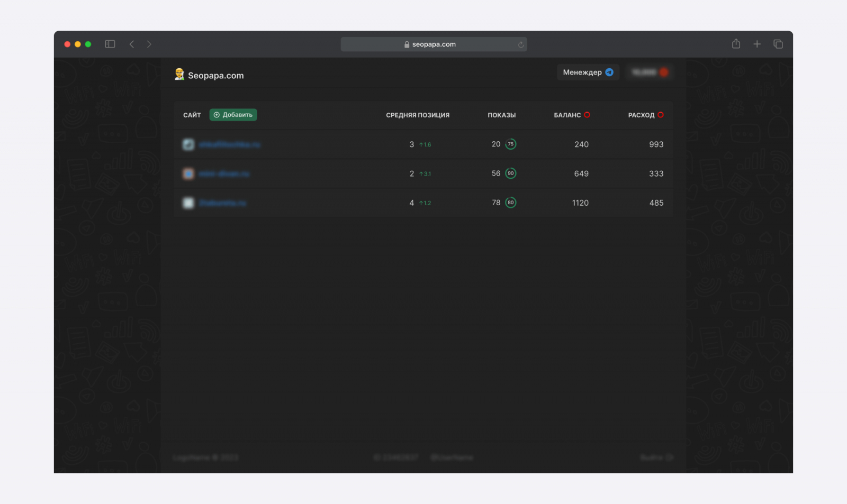Go back with the left chevron
Viewport: 847px width, 504px height.
[x=132, y=44]
